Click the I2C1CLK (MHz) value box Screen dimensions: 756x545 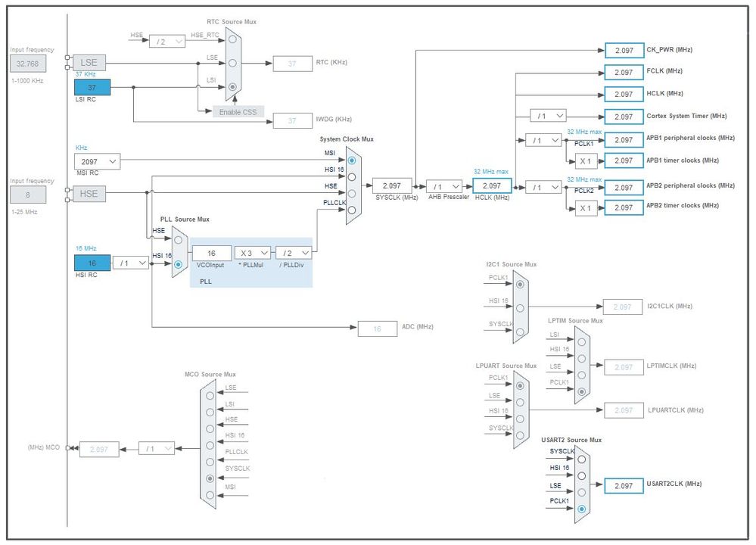(x=623, y=307)
